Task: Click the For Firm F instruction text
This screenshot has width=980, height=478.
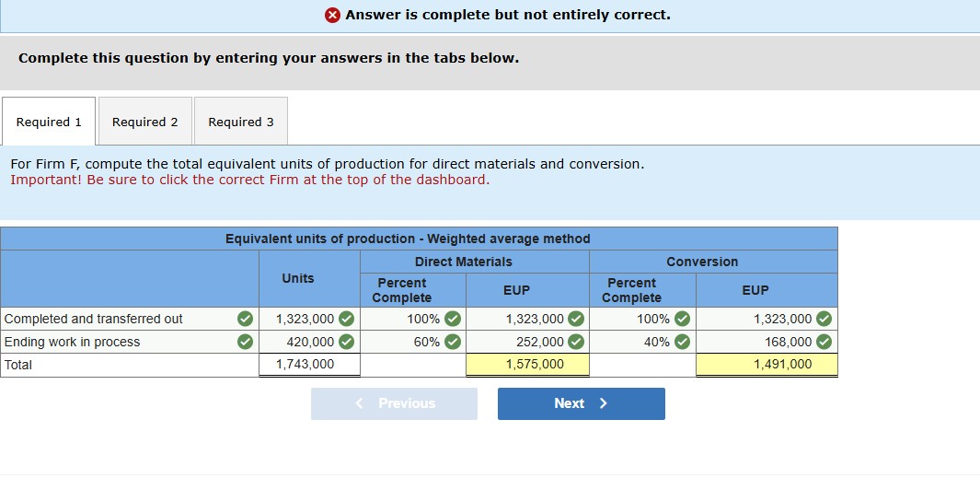Action: click(327, 165)
